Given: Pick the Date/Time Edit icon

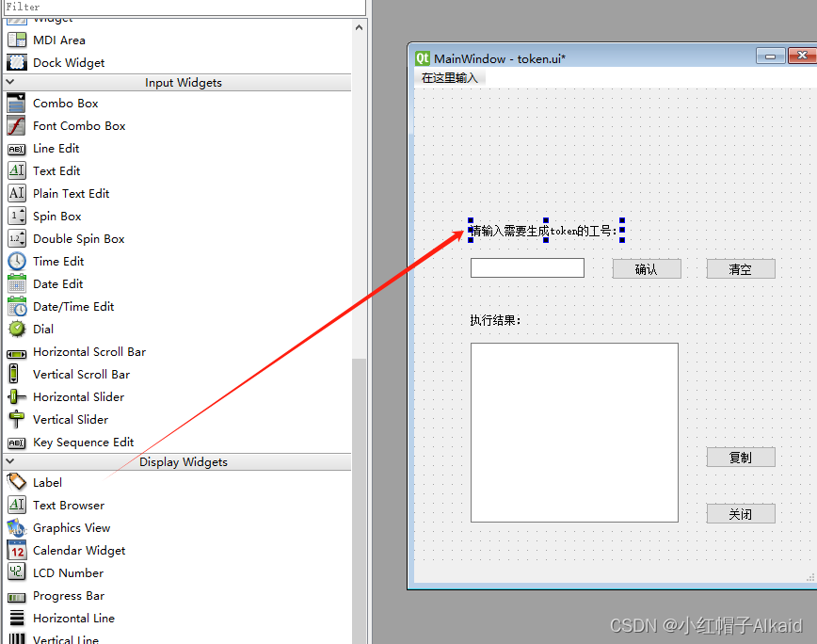Looking at the screenshot, I should [17, 306].
